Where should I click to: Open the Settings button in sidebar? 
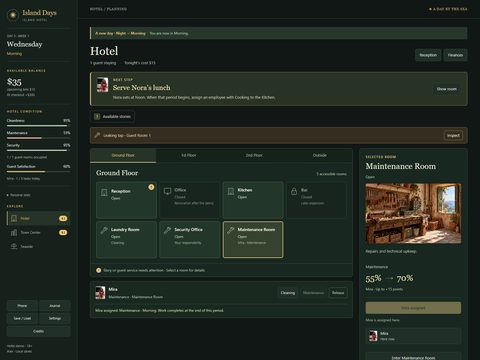tap(55, 318)
